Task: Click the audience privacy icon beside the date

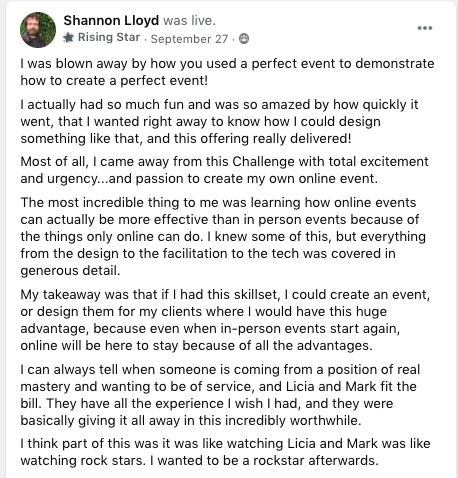Action: pos(244,39)
